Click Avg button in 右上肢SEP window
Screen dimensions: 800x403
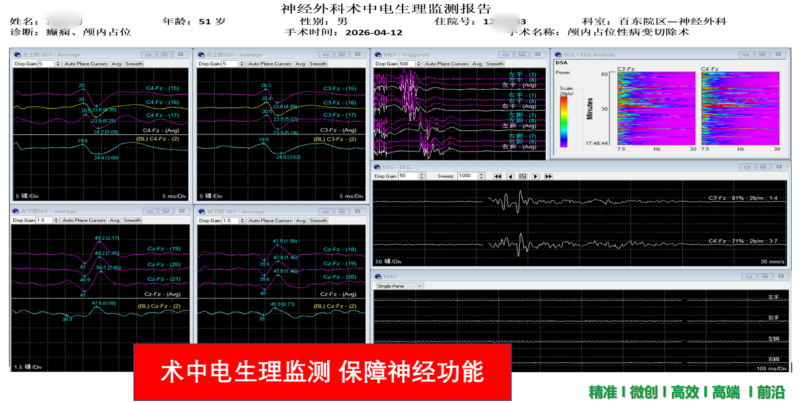click(x=300, y=64)
